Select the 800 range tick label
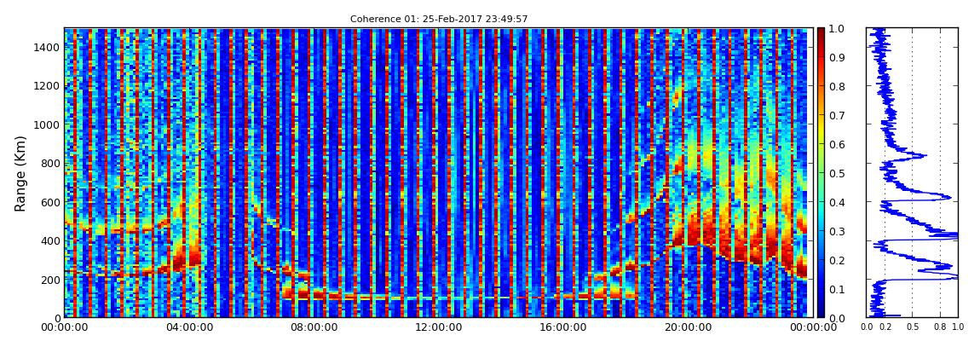This screenshot has height=347, width=980. [49, 163]
